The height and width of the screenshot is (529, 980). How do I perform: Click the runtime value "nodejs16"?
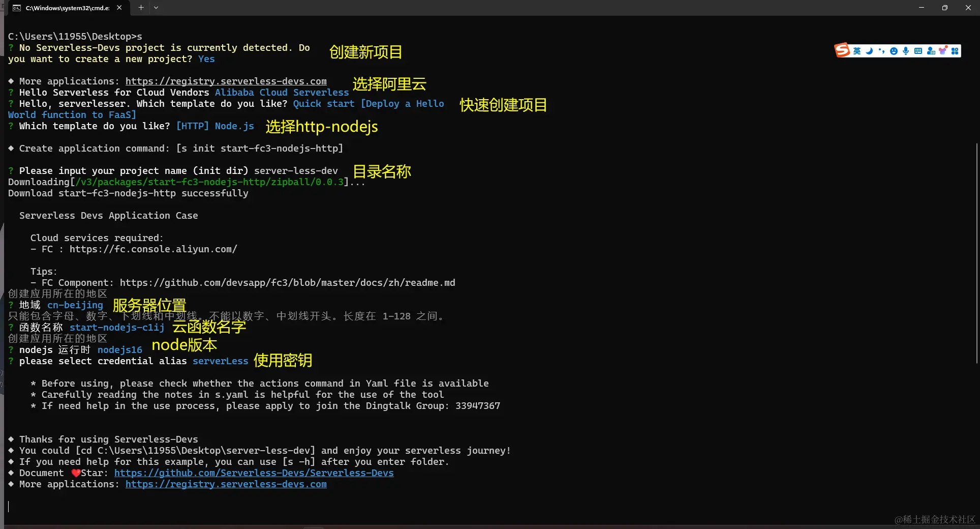pos(120,350)
